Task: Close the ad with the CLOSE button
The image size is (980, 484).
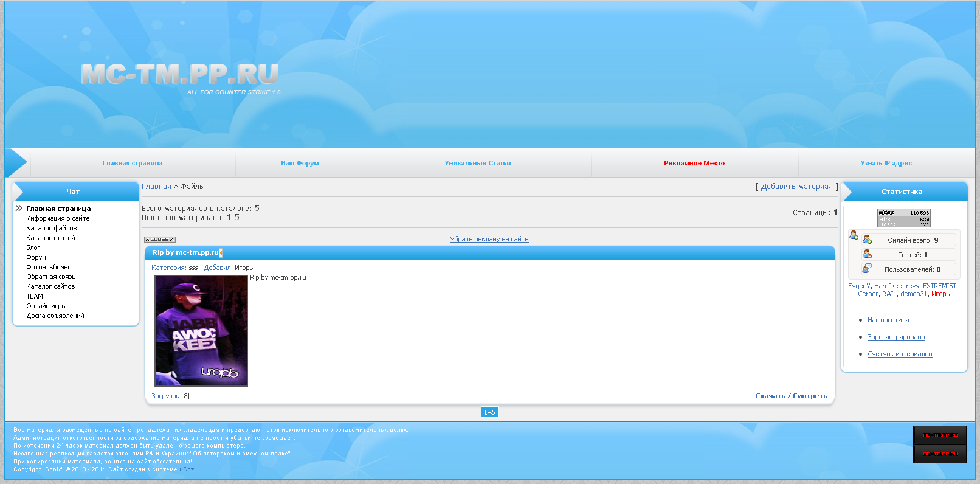Action: coord(160,240)
